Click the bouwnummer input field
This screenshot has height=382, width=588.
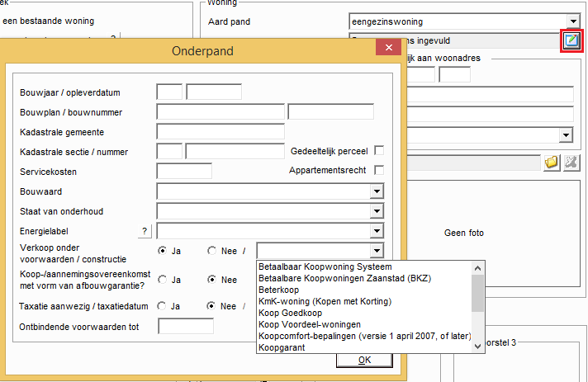[330, 111]
